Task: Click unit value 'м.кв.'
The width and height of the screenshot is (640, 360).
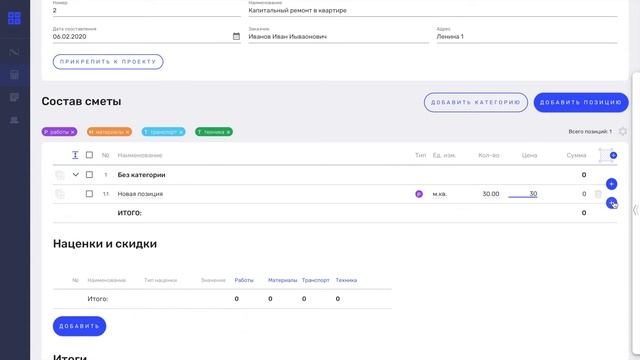Action: point(440,194)
